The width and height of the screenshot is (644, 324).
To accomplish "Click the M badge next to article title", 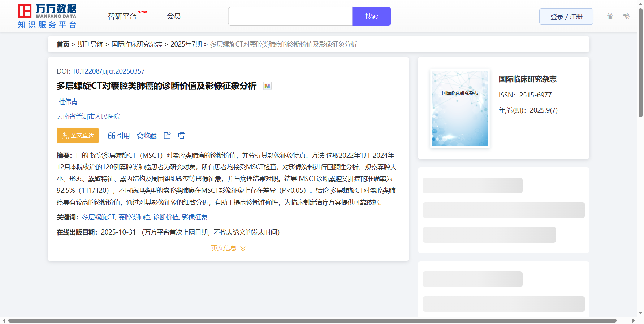I will point(267,86).
